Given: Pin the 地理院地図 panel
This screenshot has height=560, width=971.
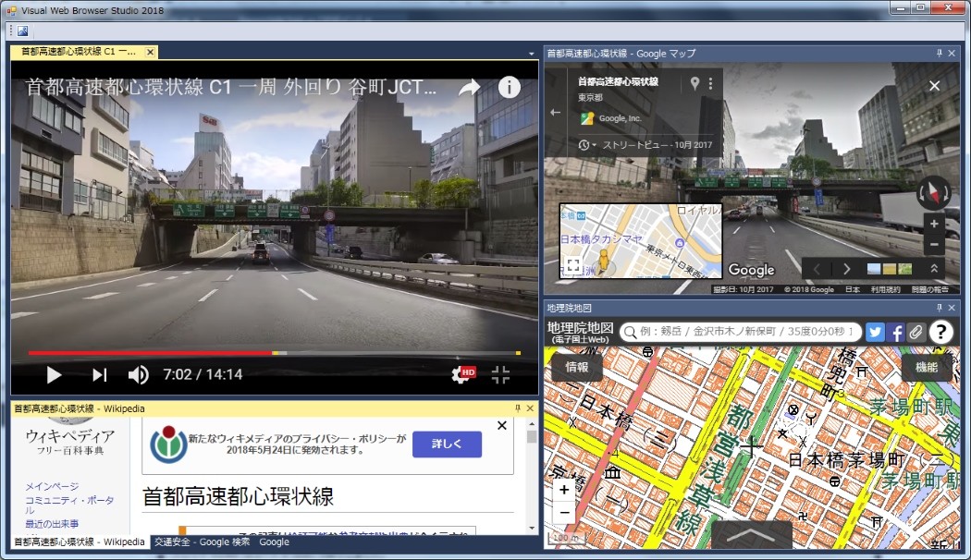Looking at the screenshot, I should click(x=940, y=308).
